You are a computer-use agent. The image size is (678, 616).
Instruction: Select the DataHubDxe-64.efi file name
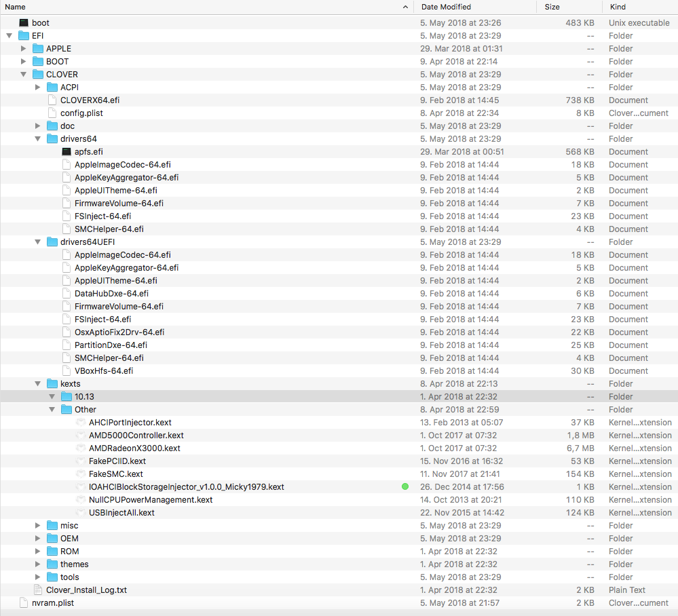point(111,294)
